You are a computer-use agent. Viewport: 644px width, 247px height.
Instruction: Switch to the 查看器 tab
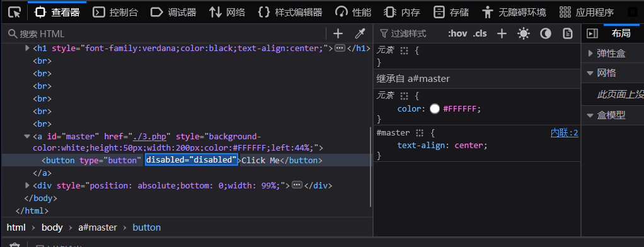tap(57, 13)
